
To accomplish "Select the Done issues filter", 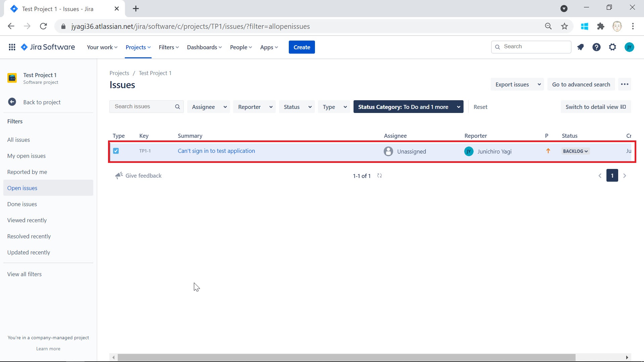I will [22, 204].
